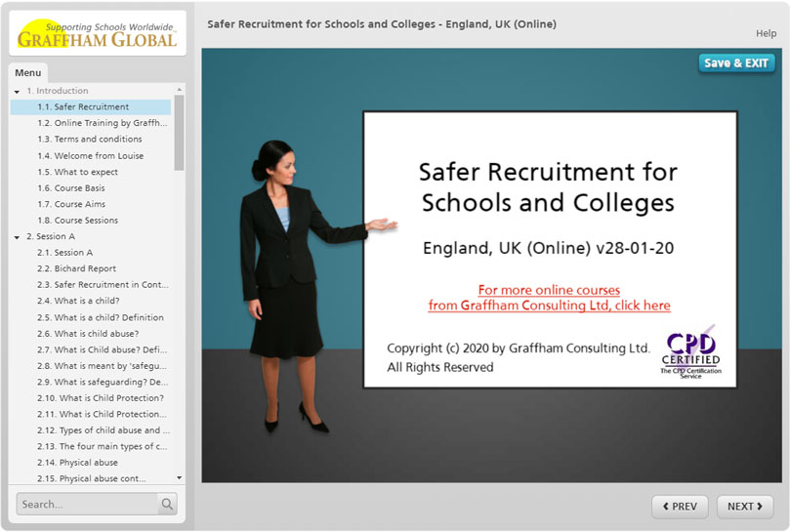Collapse the 2. Session A section
The image size is (790, 532).
coord(18,237)
